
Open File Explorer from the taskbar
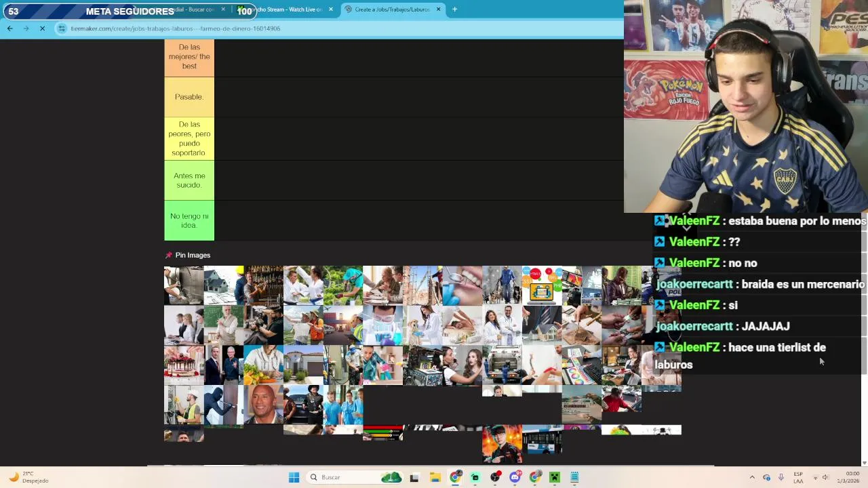tap(435, 477)
